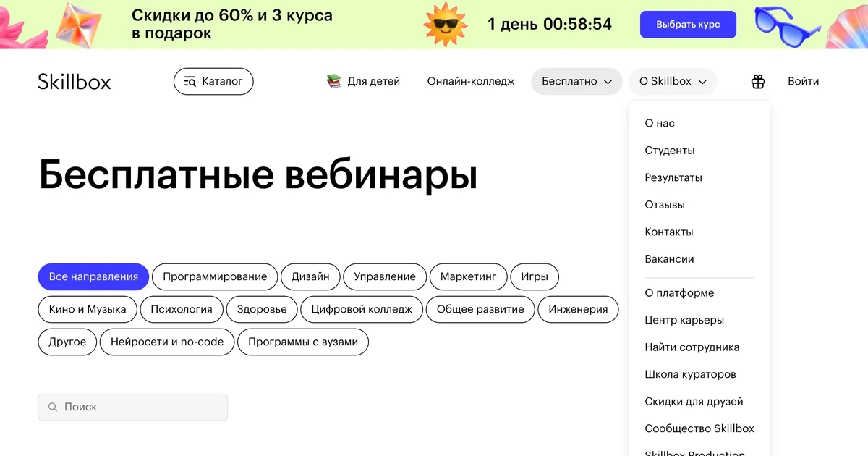Select the Дизайн webinar filter
Screen dimensions: 868x456
point(310,276)
